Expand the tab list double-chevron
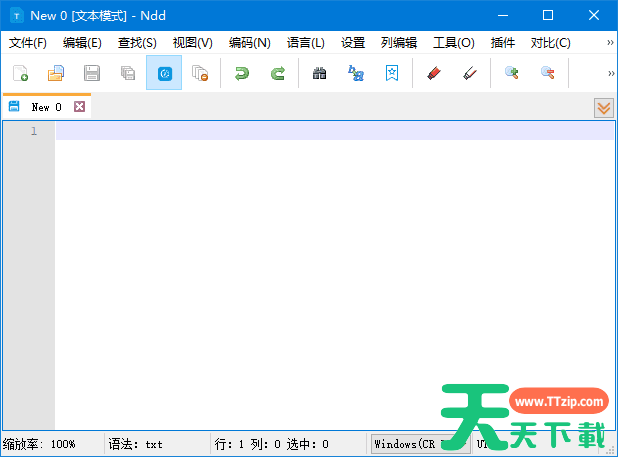Screen dimensions: 618x457 click(x=603, y=108)
